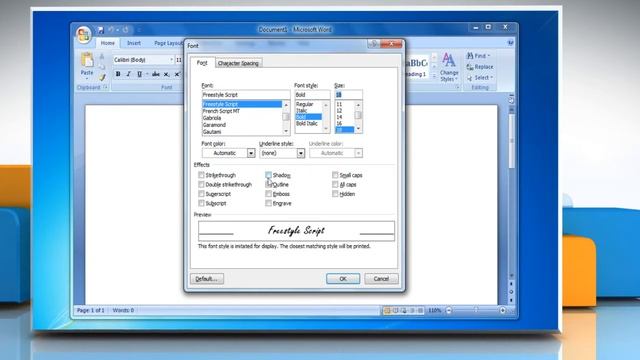Click the zoom out minus button
The height and width of the screenshot is (360, 640).
[449, 311]
